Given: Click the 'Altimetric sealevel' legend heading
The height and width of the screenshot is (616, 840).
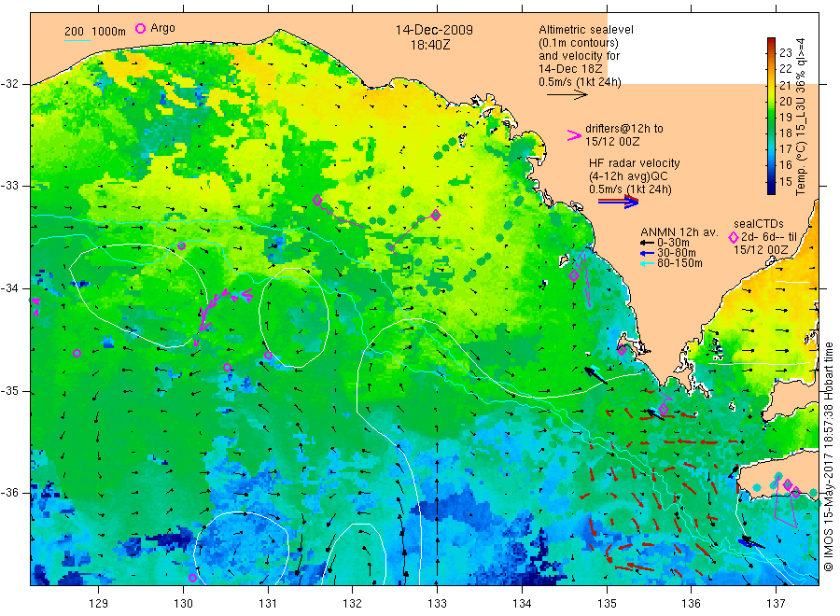Looking at the screenshot, I should (586, 30).
